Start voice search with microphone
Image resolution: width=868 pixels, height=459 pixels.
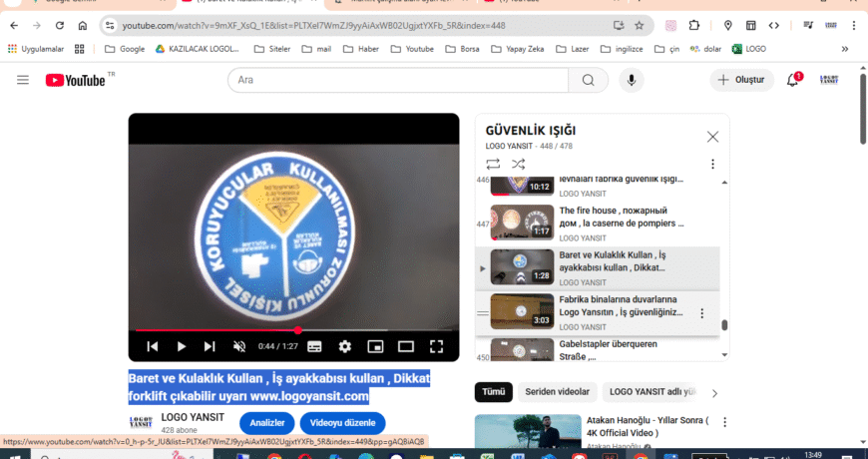click(x=632, y=80)
